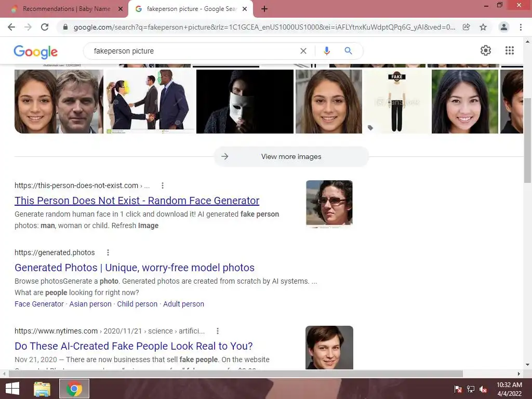Click the https://generated.photos URL text

click(x=55, y=252)
